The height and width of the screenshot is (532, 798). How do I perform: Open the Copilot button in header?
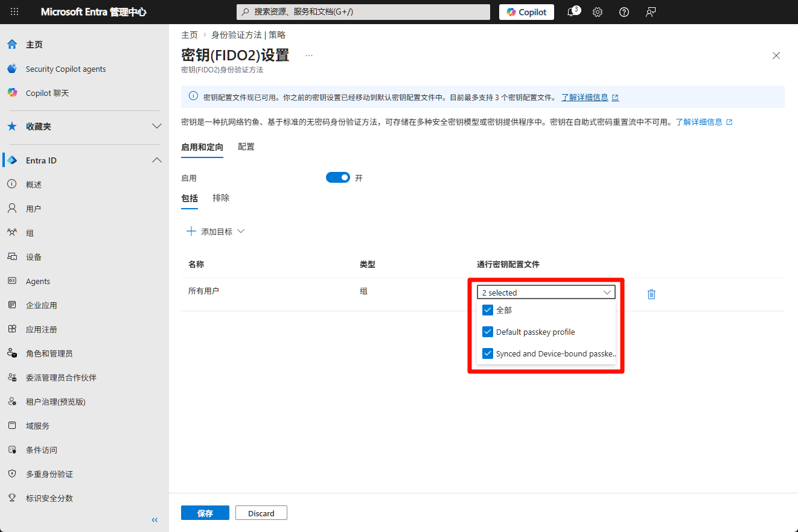526,12
